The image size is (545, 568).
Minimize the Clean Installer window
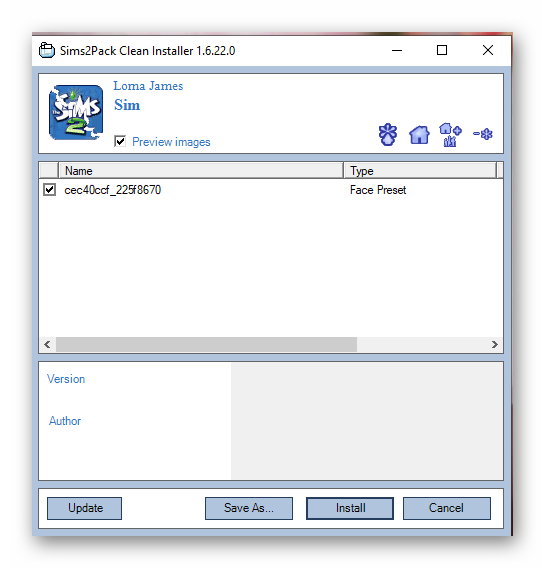(x=397, y=50)
